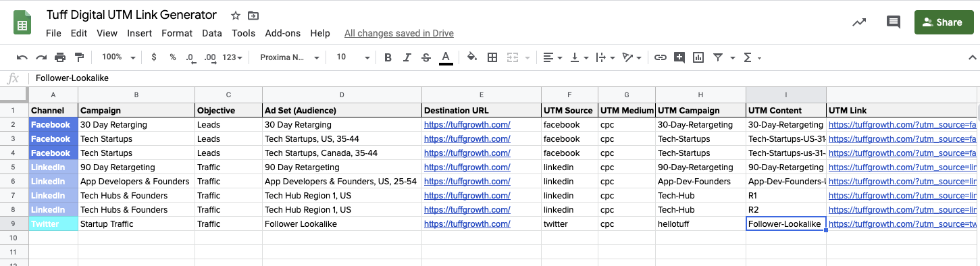The width and height of the screenshot is (980, 266).
Task: Click the document title text
Action: pyautogui.click(x=131, y=15)
